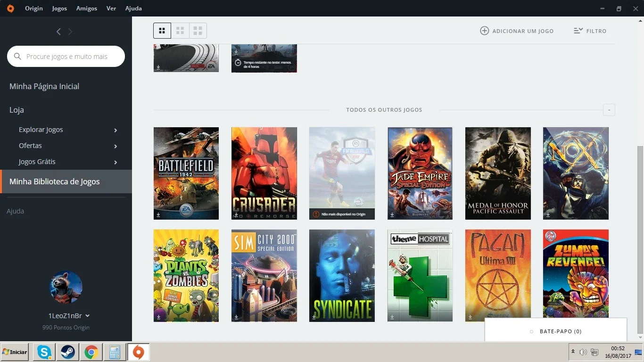Open the sidebar Ajuda link
The image size is (644, 362).
coord(15,211)
